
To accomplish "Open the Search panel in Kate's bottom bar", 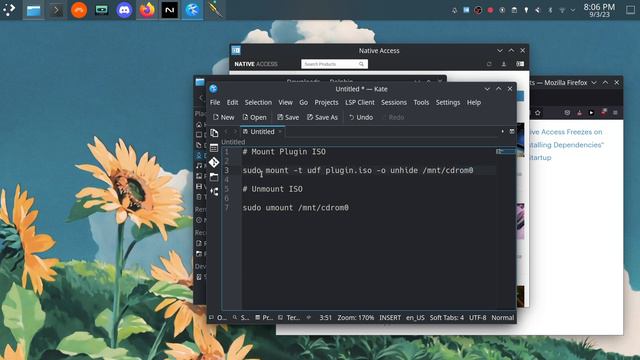I will point(241,318).
